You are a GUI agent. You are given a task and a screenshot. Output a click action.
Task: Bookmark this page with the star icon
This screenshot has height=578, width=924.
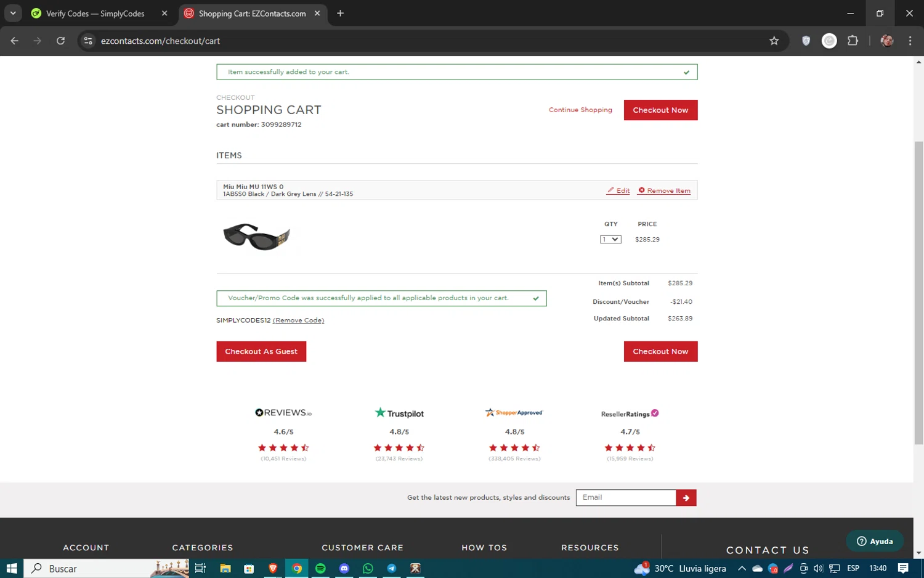pos(774,41)
